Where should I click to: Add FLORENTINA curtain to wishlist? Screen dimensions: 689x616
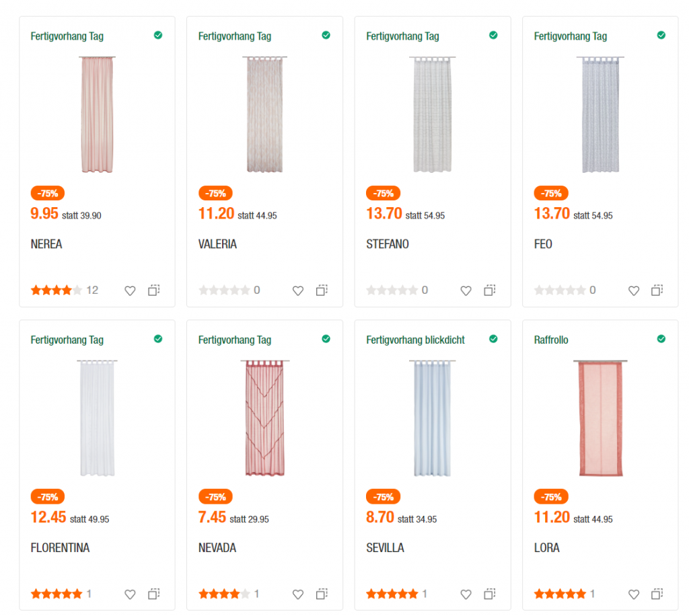(x=130, y=594)
